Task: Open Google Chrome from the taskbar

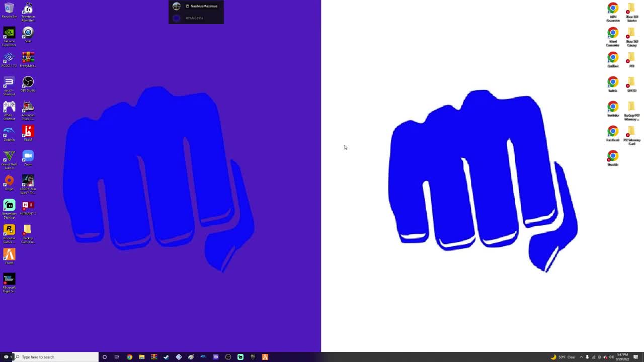Action: [x=129, y=357]
